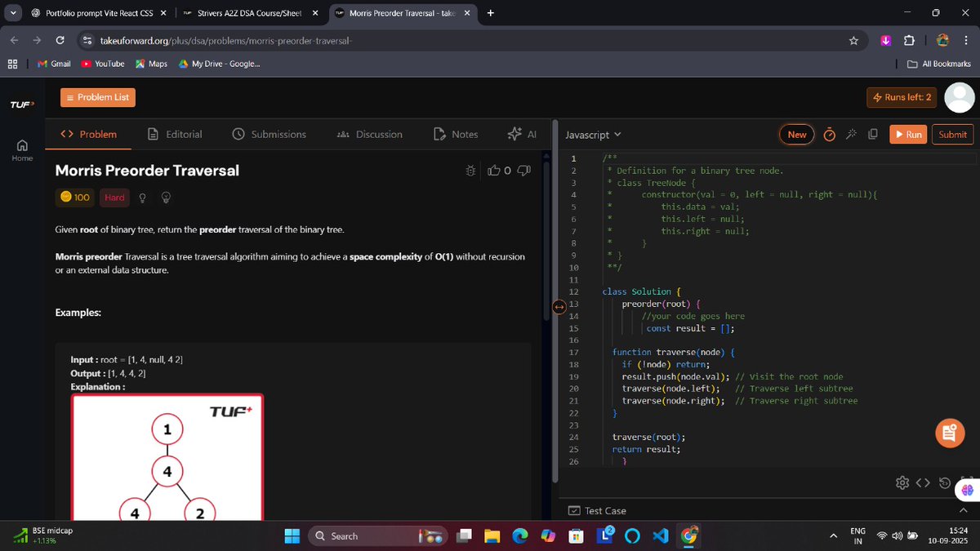Open the Problem List

97,97
